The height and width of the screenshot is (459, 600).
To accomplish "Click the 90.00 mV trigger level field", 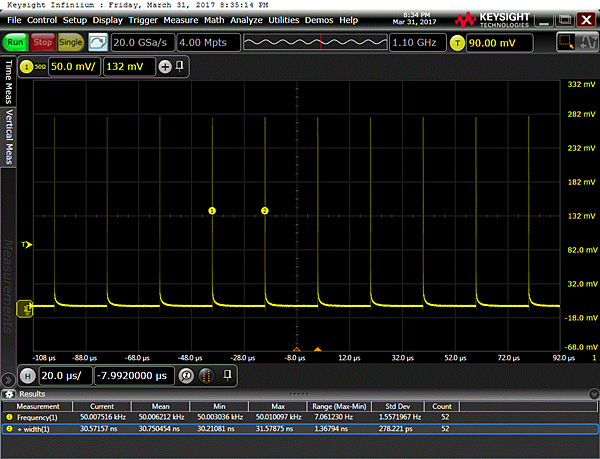I will tap(499, 43).
